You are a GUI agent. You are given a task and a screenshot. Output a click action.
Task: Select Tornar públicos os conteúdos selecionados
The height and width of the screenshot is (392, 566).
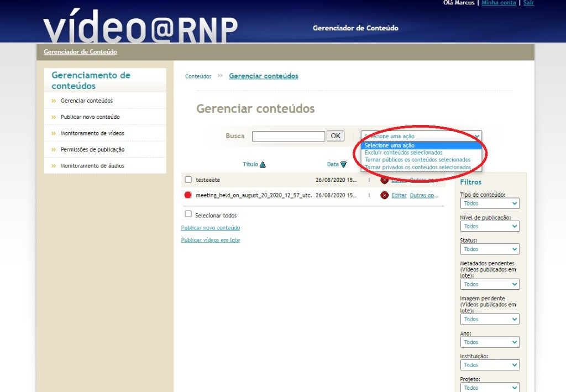tap(417, 160)
